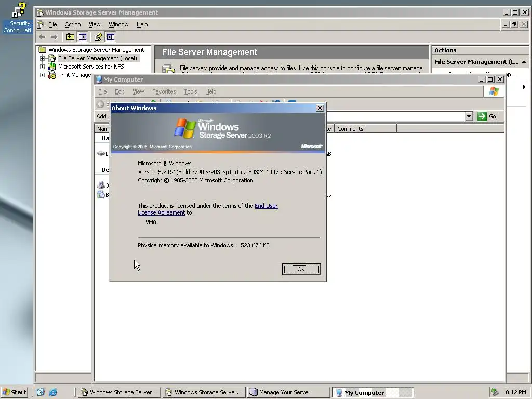
Task: Click the system tray notification icon
Action: (495, 392)
